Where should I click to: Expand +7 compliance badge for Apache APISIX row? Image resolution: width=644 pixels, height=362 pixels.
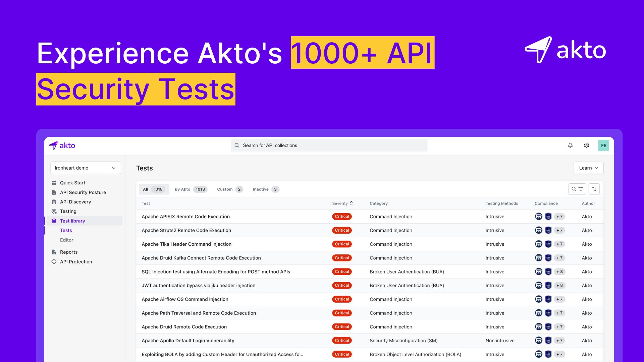tap(559, 217)
